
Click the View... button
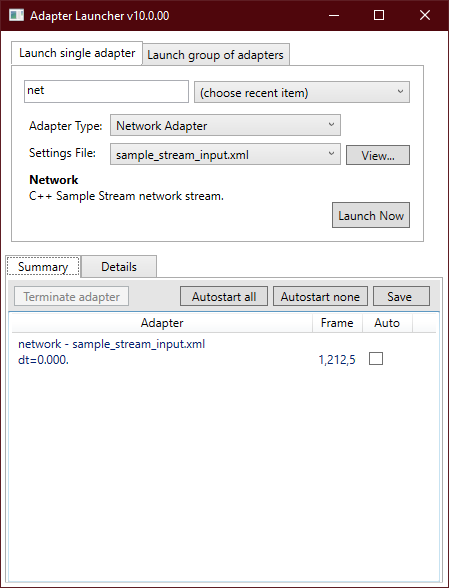[378, 155]
